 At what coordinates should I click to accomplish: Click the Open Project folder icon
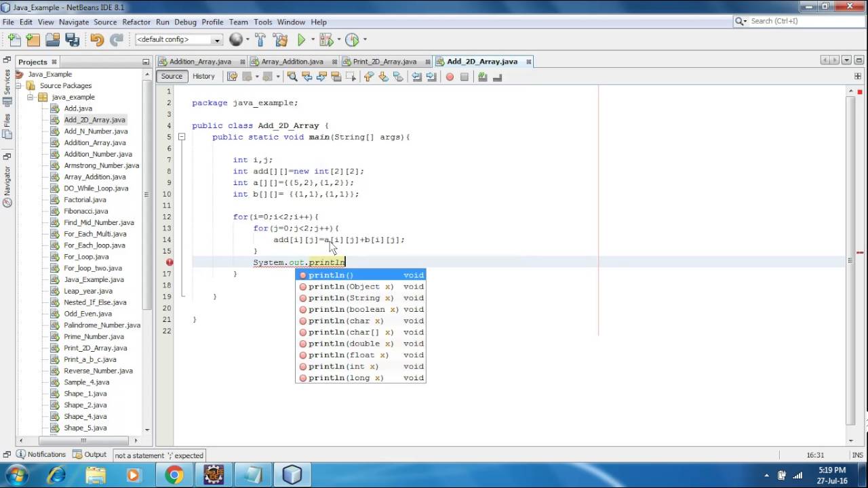52,40
